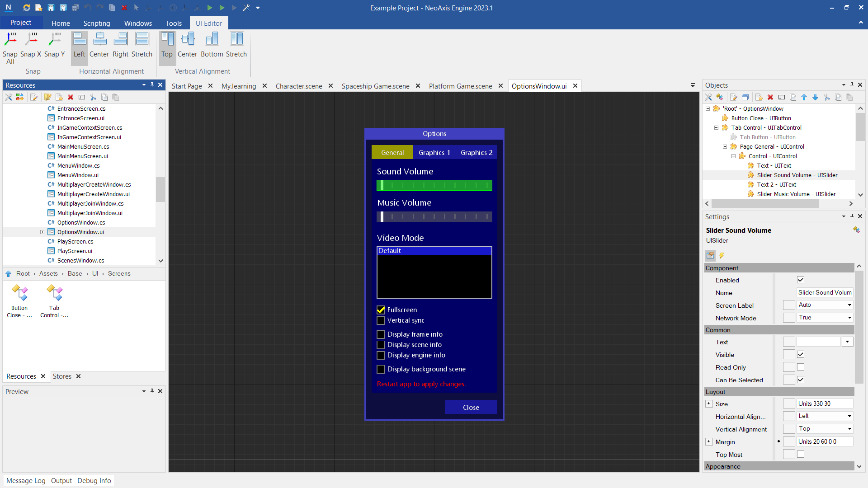This screenshot has width=868, height=488.
Task: Expand the OptionsWindow.ui tree node
Action: [x=42, y=232]
